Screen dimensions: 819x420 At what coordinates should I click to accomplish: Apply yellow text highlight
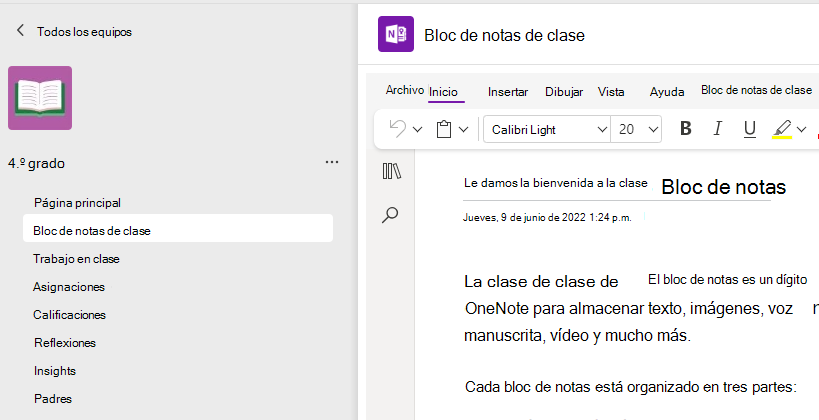point(782,129)
